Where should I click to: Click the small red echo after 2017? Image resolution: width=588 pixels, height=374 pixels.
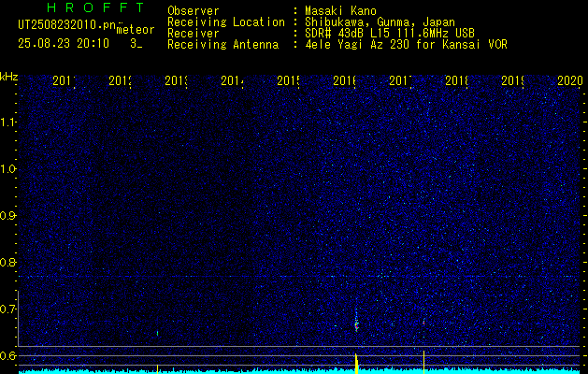423,322
